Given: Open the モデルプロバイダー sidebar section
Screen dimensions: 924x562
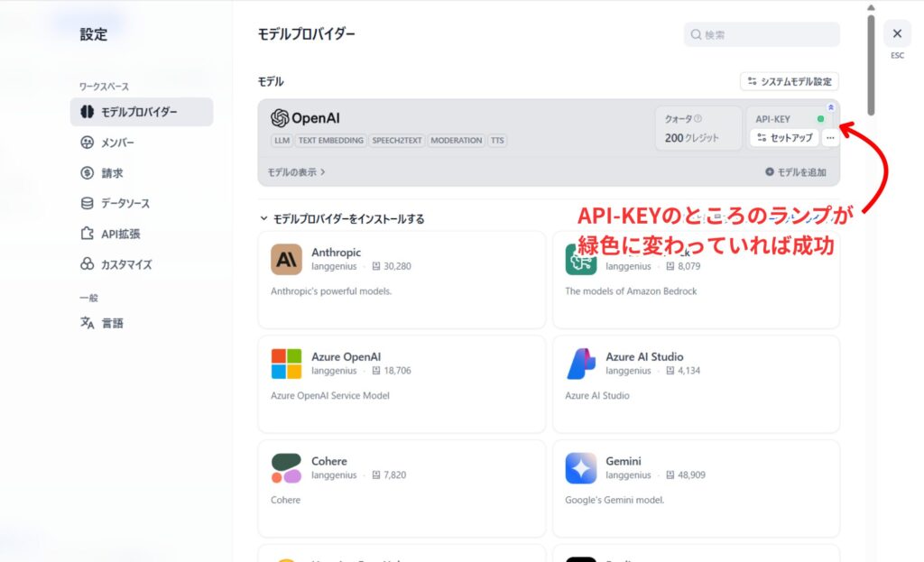Looking at the screenshot, I should pos(142,112).
